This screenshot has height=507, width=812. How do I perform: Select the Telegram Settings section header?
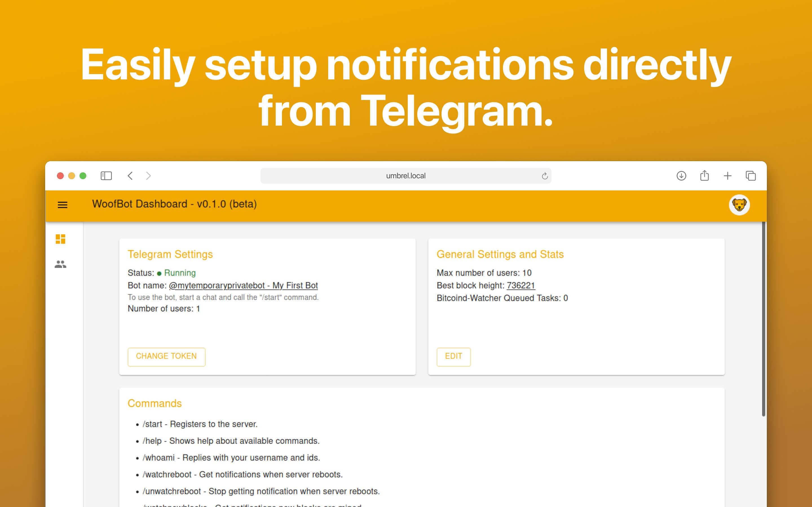pos(169,253)
